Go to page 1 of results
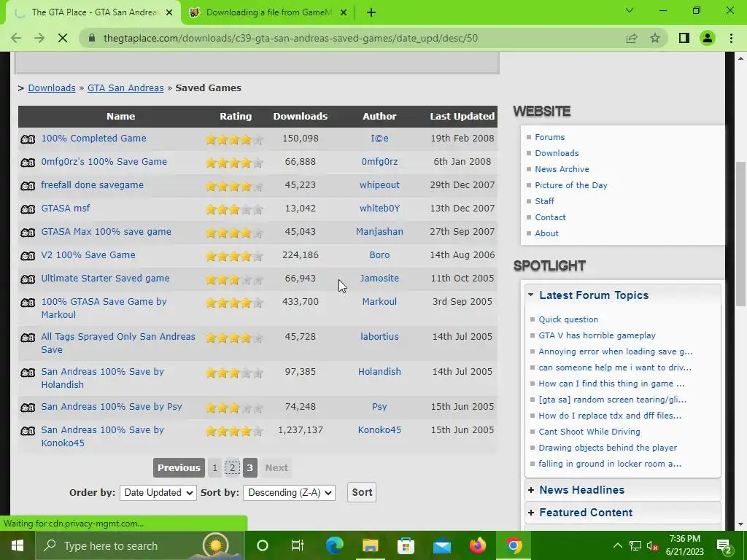Image resolution: width=747 pixels, height=560 pixels. click(x=215, y=468)
